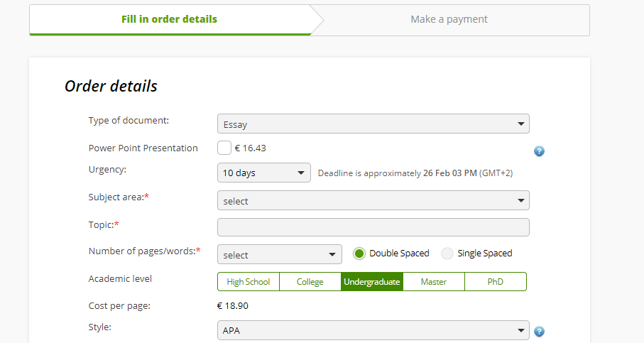Open the Type of document dropdown
Screen dimensions: 644x343
click(373, 124)
